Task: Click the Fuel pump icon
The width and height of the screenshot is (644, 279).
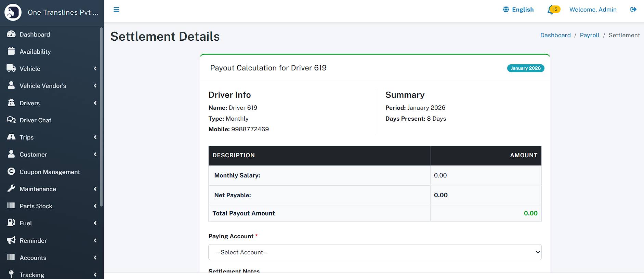Action: (x=11, y=223)
